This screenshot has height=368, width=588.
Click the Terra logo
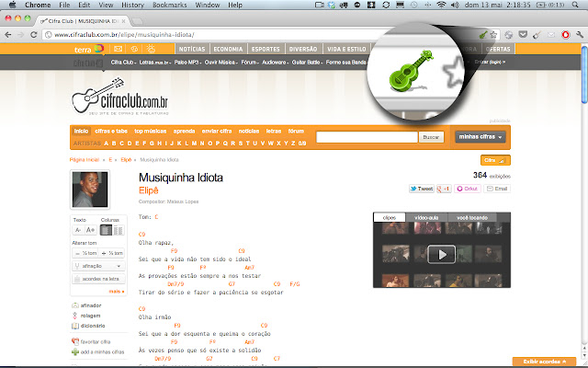pos(88,49)
